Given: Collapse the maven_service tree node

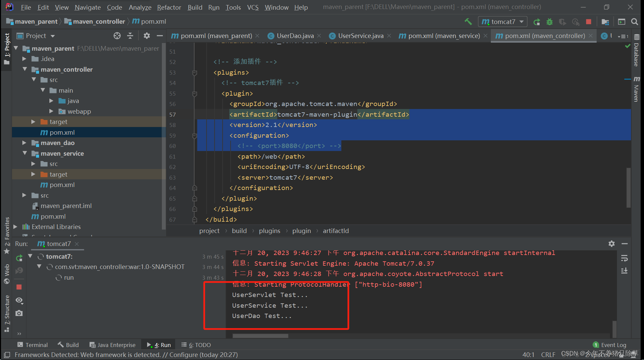Looking at the screenshot, I should [25, 153].
